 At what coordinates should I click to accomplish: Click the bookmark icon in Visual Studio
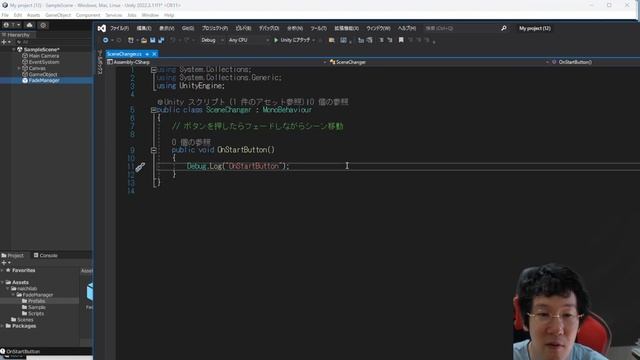tap(401, 40)
